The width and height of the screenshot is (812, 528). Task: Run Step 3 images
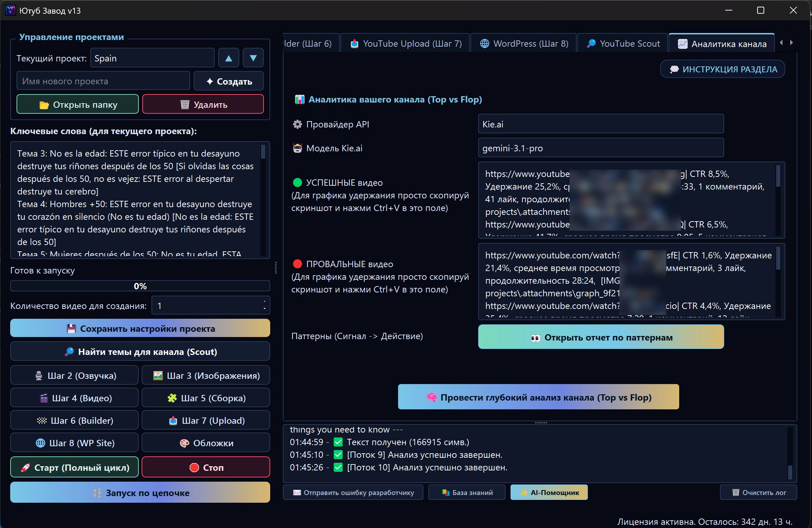(206, 375)
